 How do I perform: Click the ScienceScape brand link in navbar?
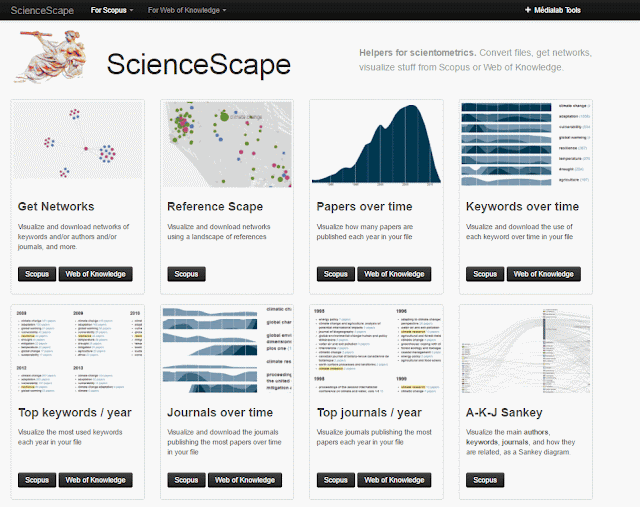click(42, 10)
